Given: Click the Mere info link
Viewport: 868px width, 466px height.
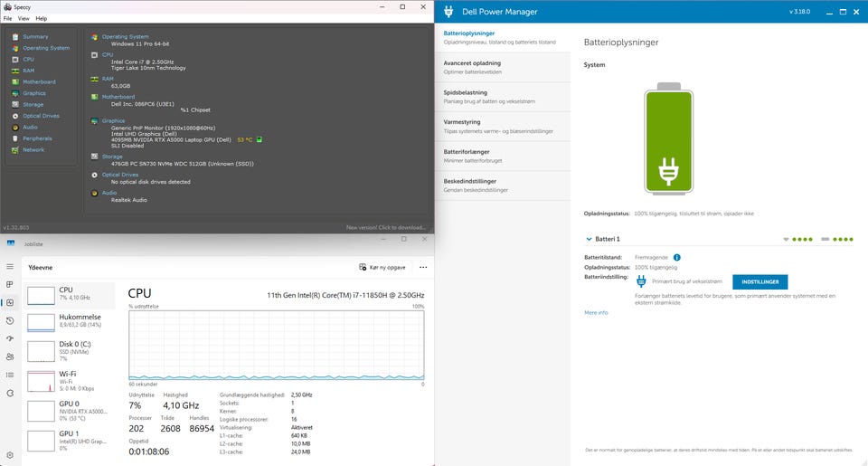Looking at the screenshot, I should coord(596,313).
